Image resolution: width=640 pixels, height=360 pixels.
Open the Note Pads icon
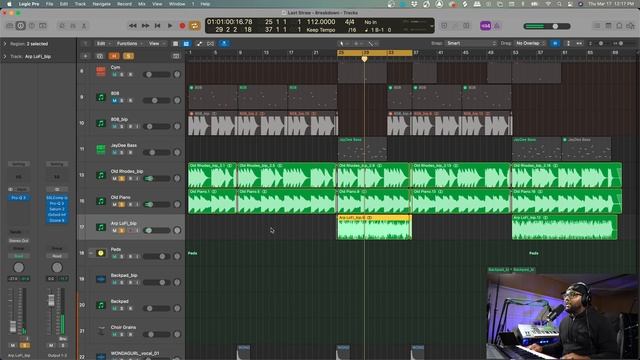pyautogui.click(x=608, y=26)
